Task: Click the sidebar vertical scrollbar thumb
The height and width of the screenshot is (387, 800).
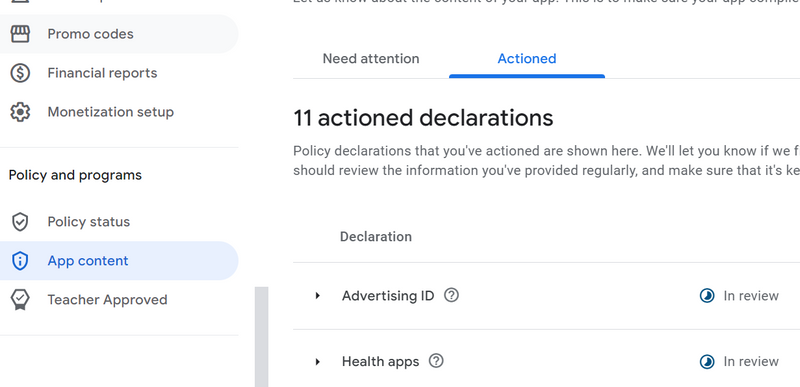Action: 262,337
